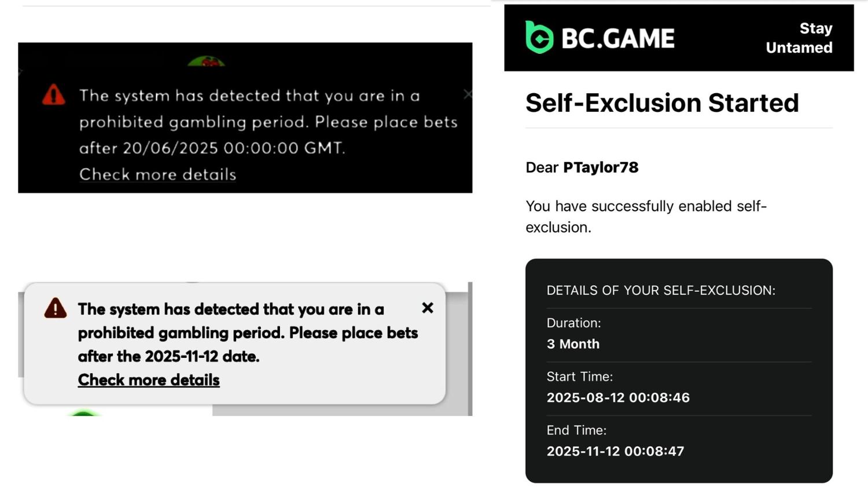
Task: Click the '20/06/2025 00:00:00 GMT' date text
Action: (234, 148)
